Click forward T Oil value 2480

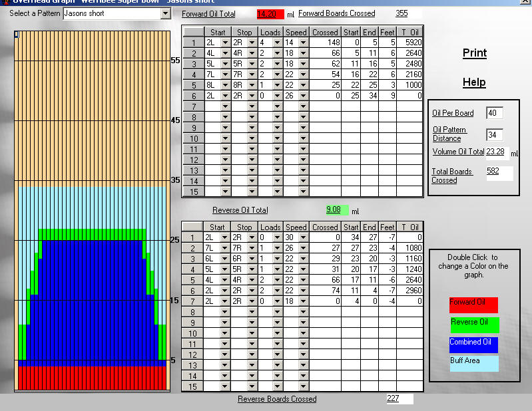pyautogui.click(x=410, y=64)
